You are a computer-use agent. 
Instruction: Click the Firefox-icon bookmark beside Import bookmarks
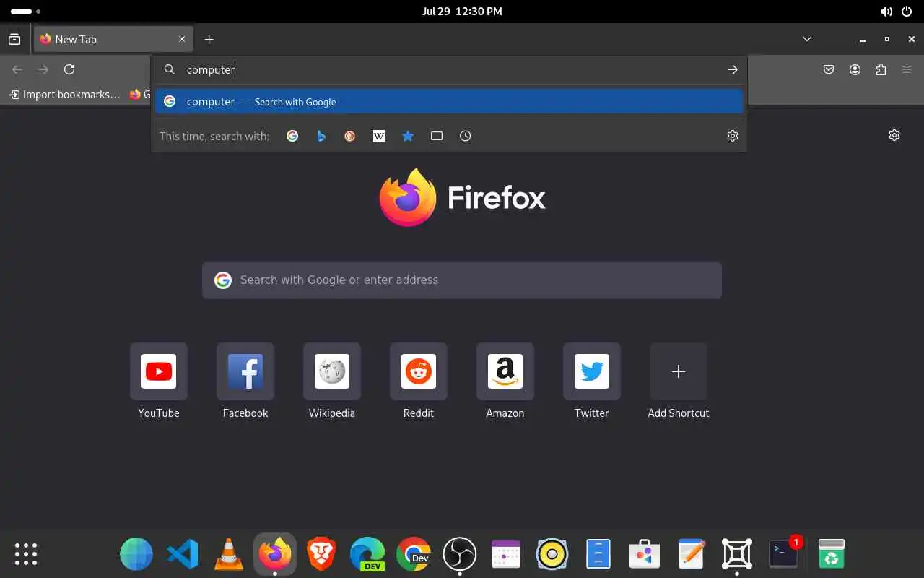pyautogui.click(x=139, y=94)
